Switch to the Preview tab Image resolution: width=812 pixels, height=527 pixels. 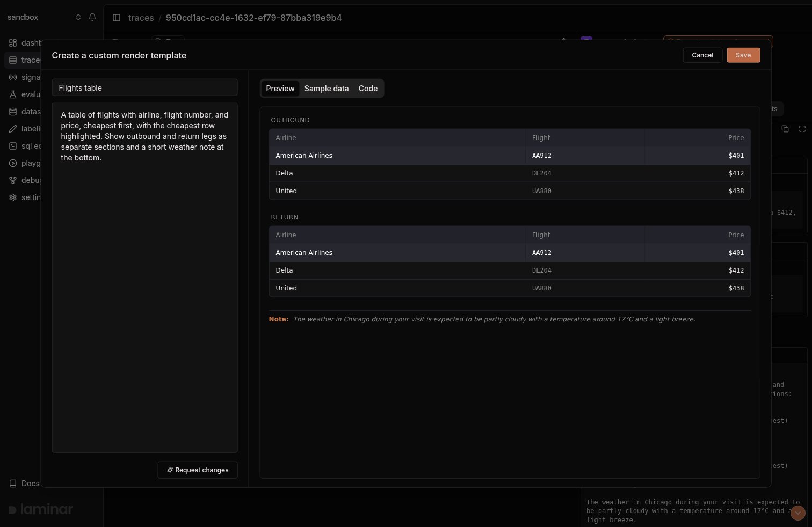(280, 89)
